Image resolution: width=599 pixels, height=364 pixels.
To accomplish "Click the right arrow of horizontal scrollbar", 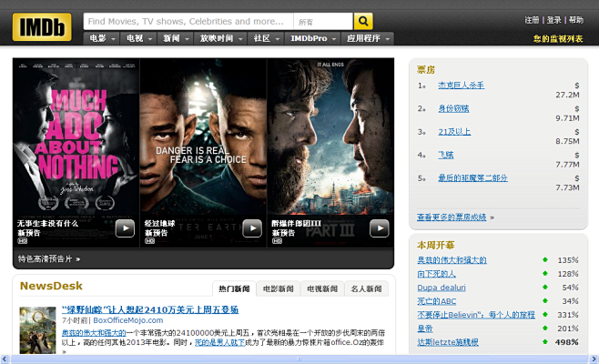I will click(x=594, y=359).
